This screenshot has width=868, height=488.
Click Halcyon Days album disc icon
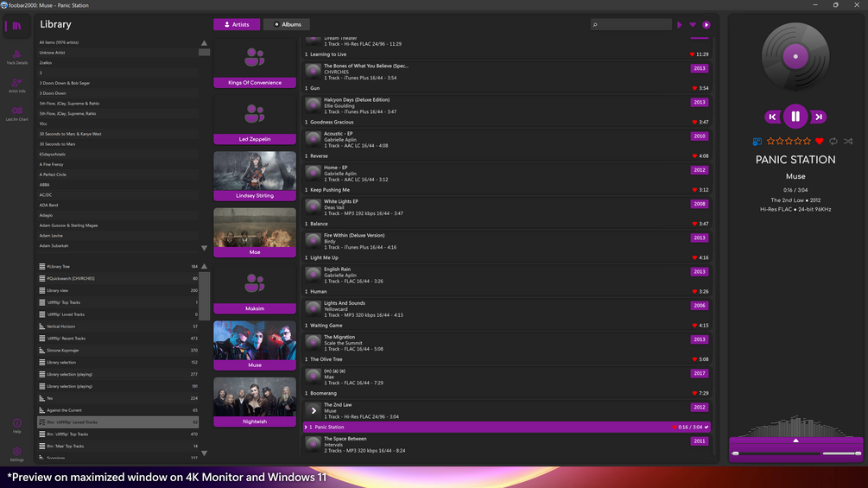pos(314,105)
